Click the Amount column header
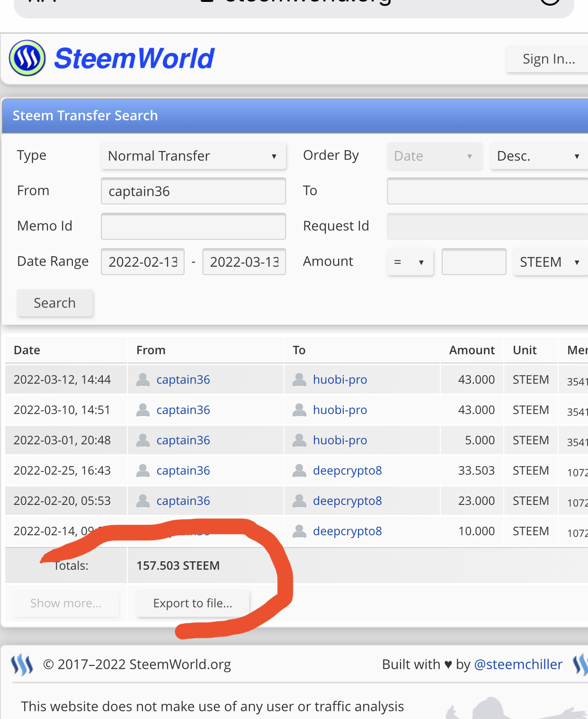 pos(472,350)
